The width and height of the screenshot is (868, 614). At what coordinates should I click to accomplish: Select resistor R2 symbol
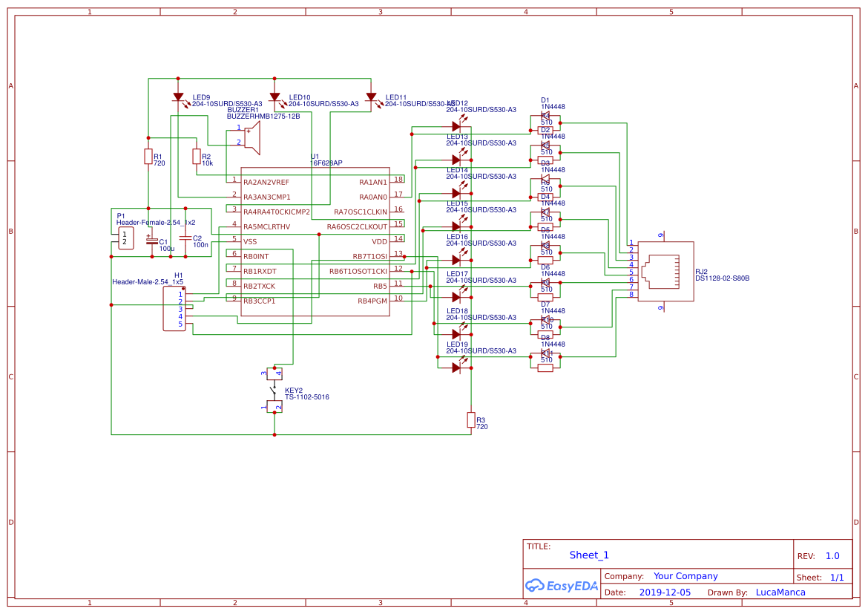(x=197, y=157)
